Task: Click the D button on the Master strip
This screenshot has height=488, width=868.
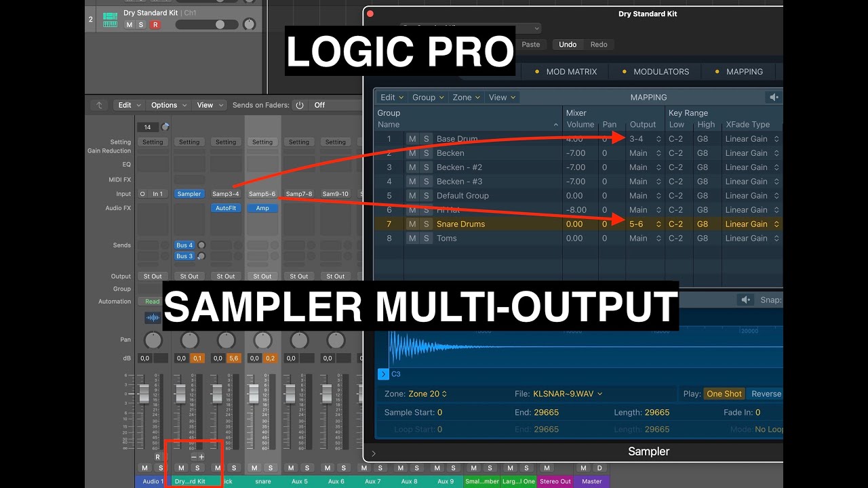Action: pyautogui.click(x=599, y=468)
